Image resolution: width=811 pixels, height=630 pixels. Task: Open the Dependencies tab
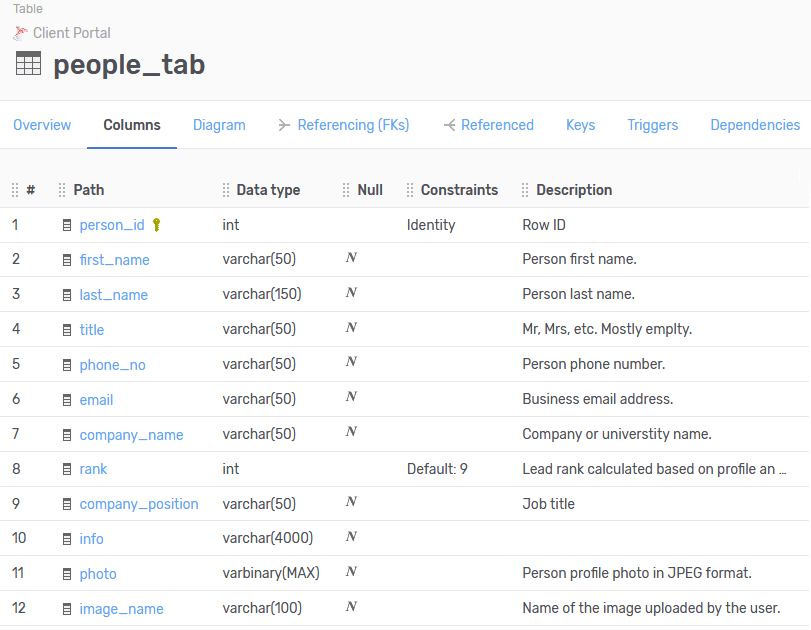(754, 125)
